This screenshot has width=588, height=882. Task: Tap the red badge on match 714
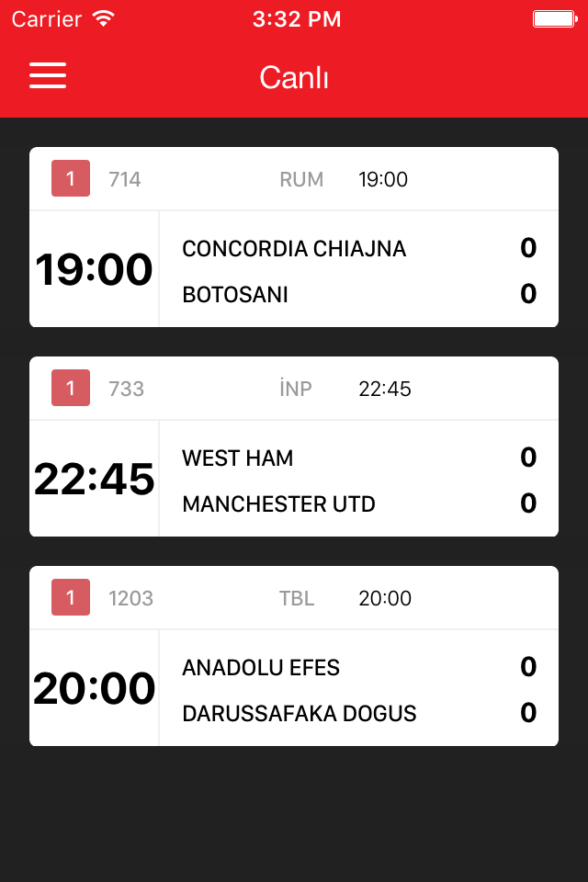tap(71, 178)
